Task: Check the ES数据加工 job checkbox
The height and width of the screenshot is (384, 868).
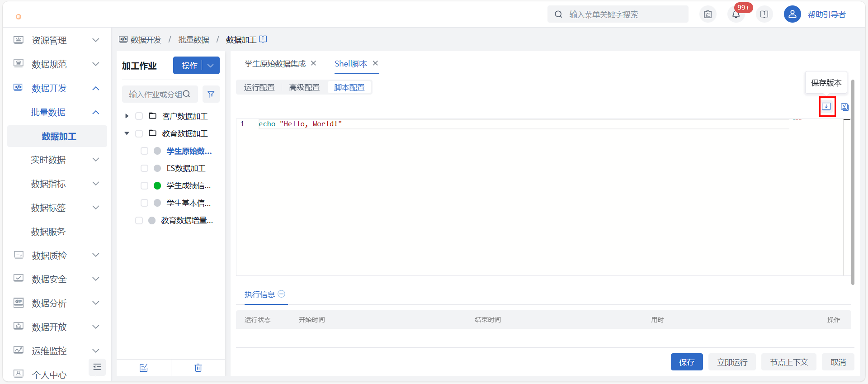Action: click(x=145, y=168)
